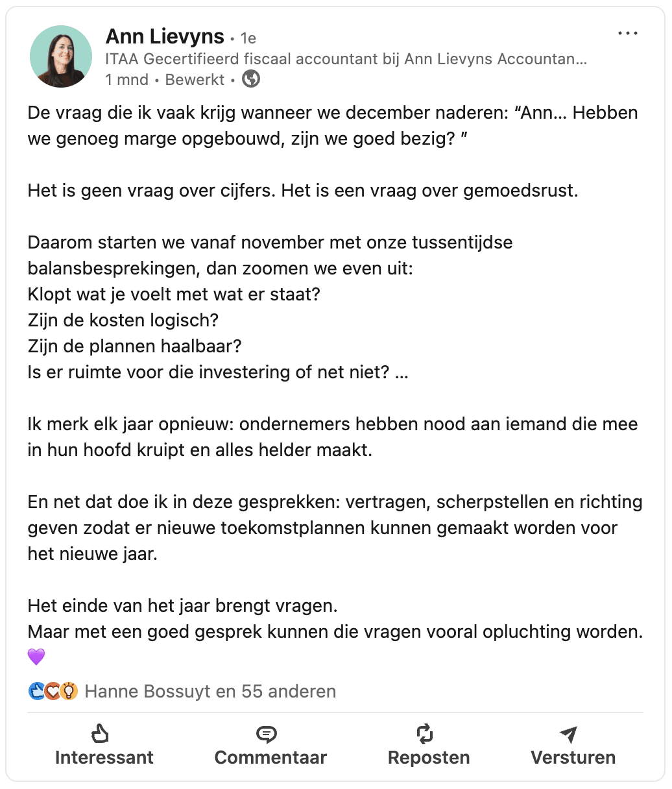Click the blue thumbs-up reaction icon

[x=36, y=691]
